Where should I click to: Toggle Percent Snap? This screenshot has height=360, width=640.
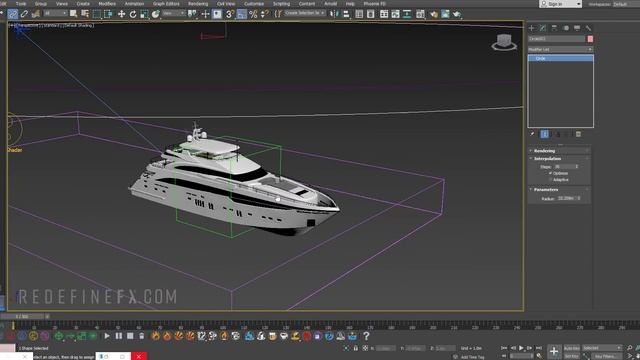[x=253, y=14]
